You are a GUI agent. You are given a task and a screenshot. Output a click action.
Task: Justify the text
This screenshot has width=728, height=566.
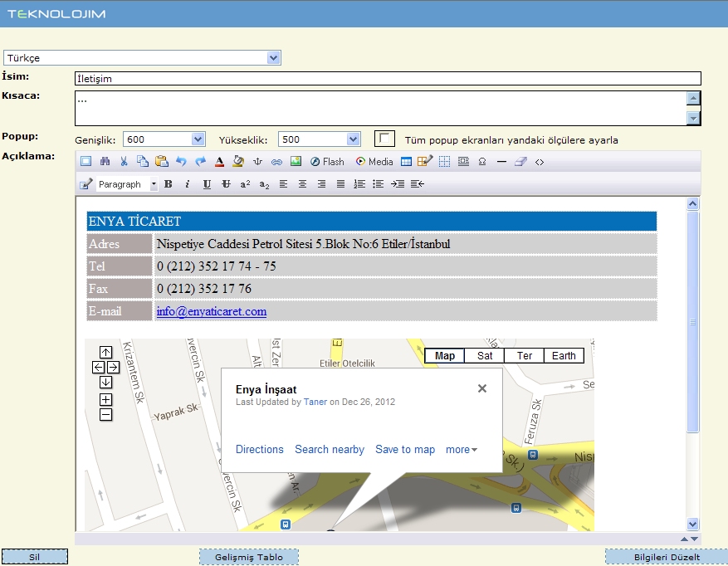[x=340, y=184]
